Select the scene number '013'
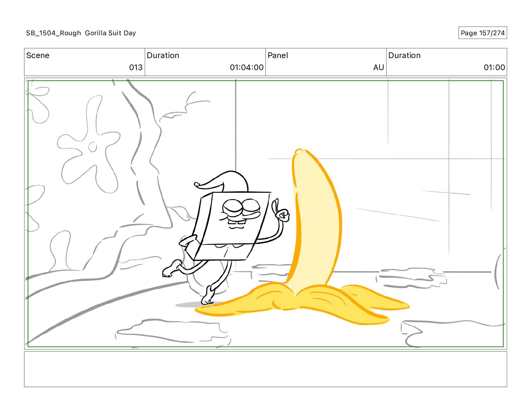The width and height of the screenshot is (532, 411). point(136,67)
